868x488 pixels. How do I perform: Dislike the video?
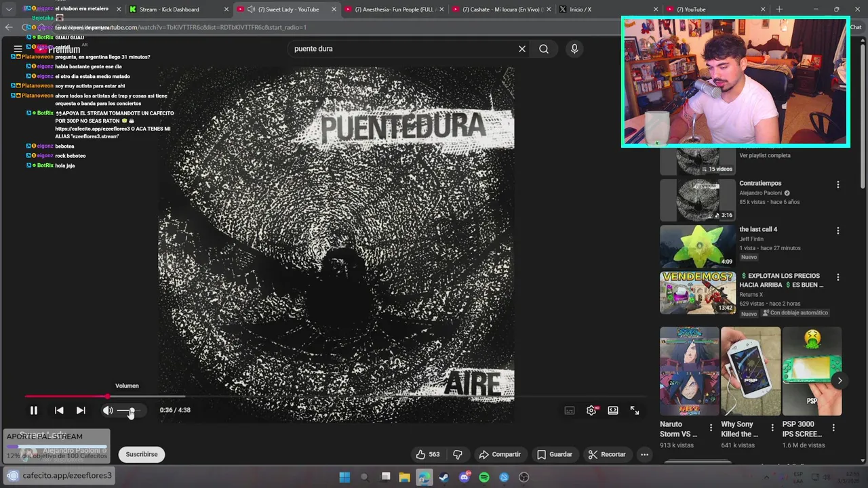tap(458, 454)
